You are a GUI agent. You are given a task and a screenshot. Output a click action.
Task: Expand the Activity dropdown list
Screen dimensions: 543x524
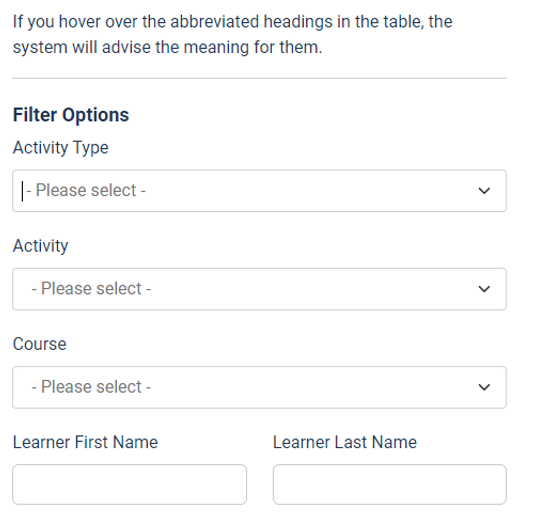pos(259,289)
